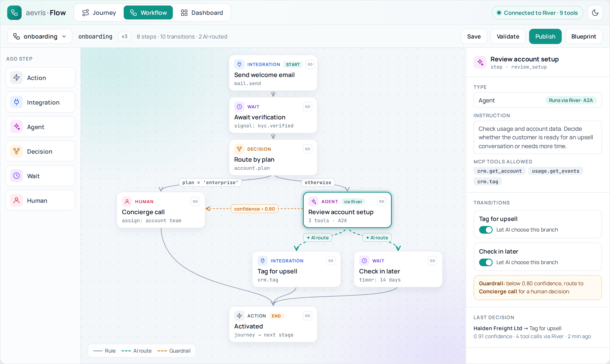Click sparkle icon in Review account setup panel header
This screenshot has height=364, width=610.
click(x=480, y=62)
